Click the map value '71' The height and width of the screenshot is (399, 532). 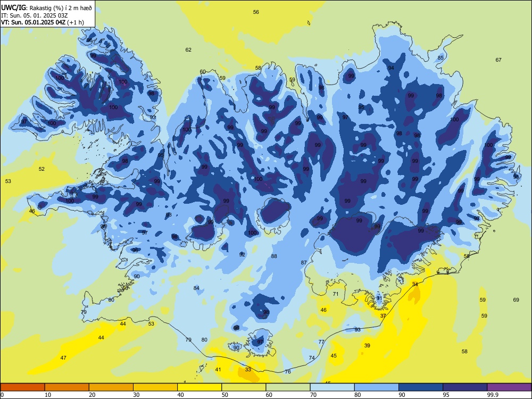tap(336, 294)
